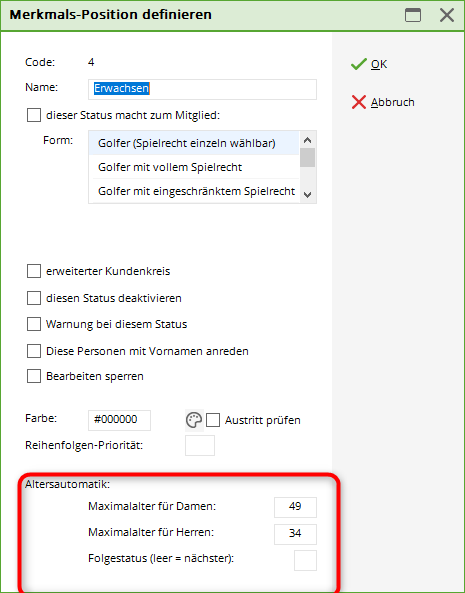Tick 'diesen Status deaktivieren' checkbox

point(34,298)
